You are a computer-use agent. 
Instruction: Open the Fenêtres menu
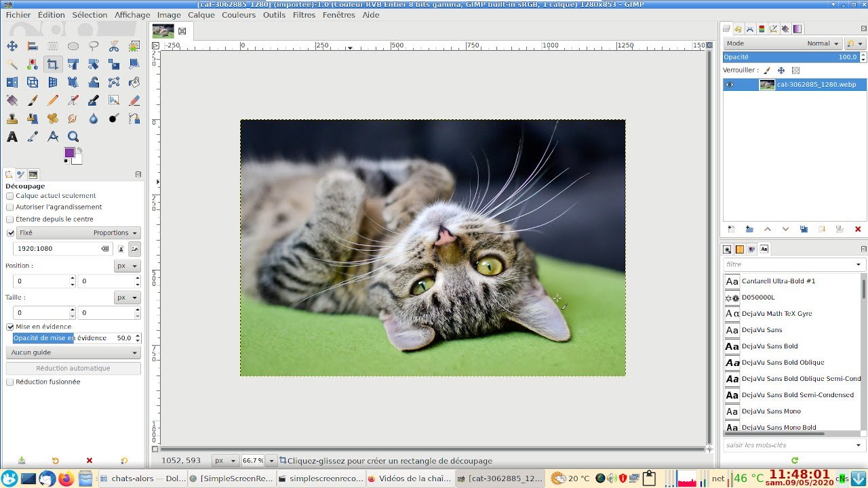340,15
